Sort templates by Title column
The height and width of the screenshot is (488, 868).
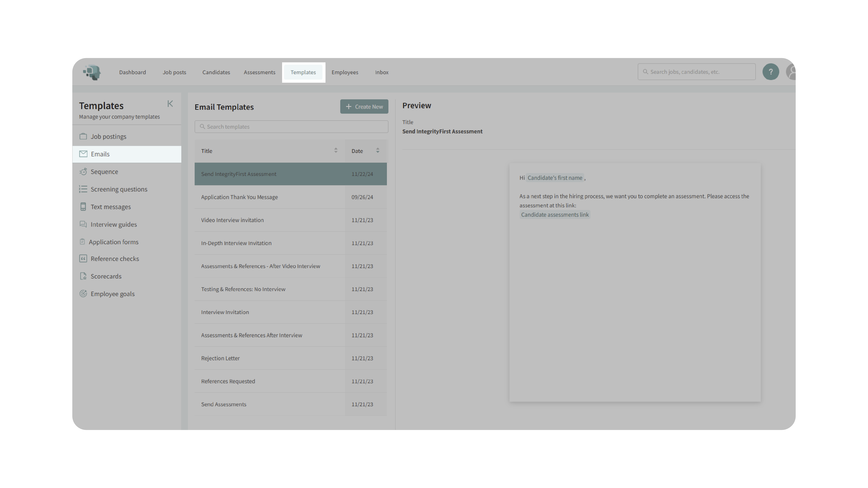pos(336,151)
